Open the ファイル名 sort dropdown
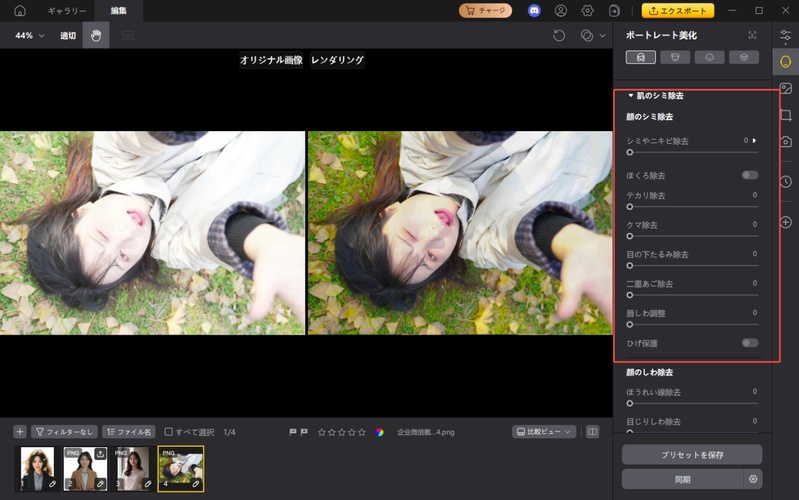This screenshot has height=500, width=799. tap(129, 432)
